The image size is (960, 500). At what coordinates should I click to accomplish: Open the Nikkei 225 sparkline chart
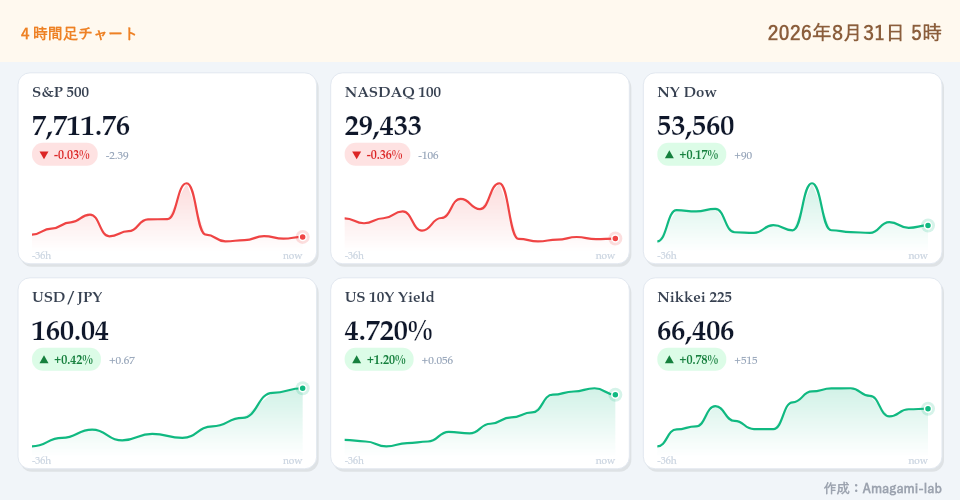[793, 419]
